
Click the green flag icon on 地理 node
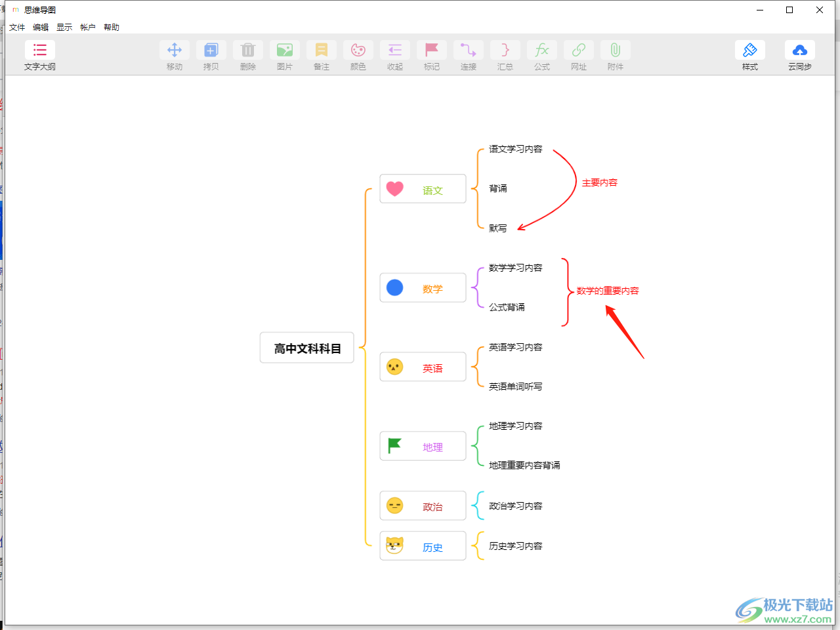(395, 446)
